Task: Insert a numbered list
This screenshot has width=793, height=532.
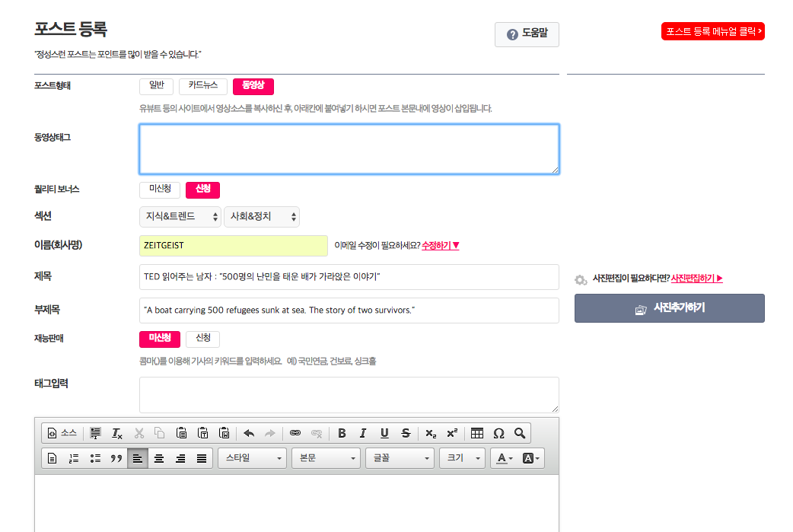Action: coord(74,458)
